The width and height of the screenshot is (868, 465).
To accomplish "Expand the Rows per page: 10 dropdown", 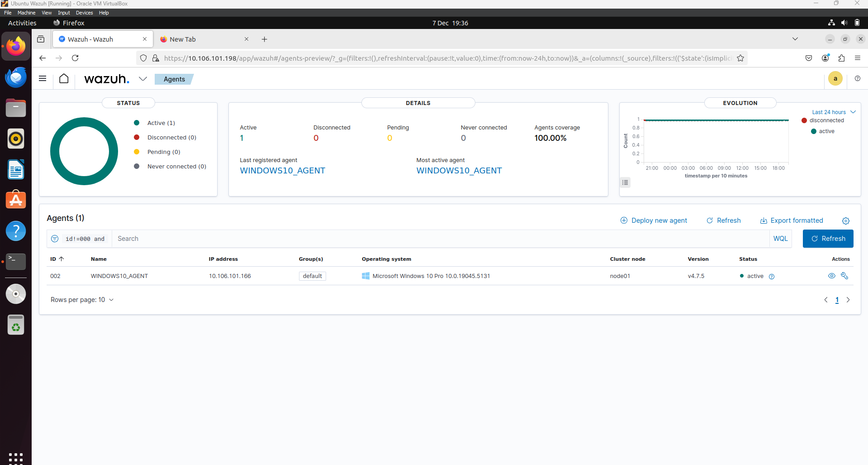I will point(82,299).
